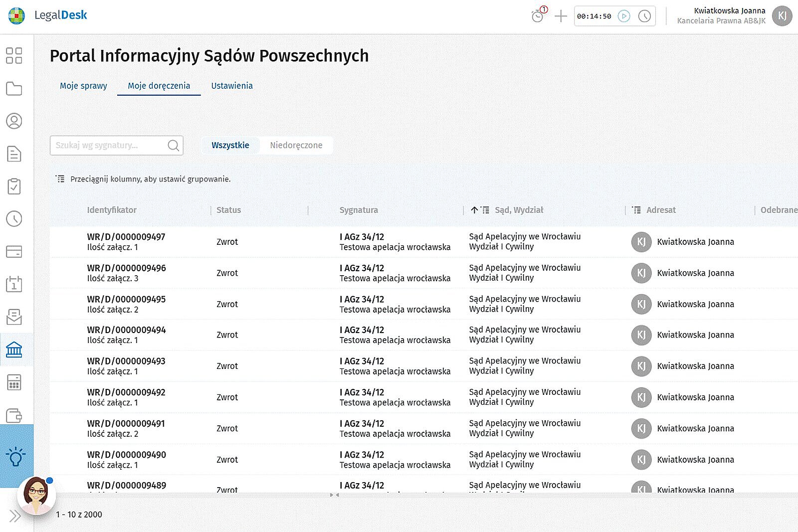Open the KJ user profile avatar

[x=782, y=16]
